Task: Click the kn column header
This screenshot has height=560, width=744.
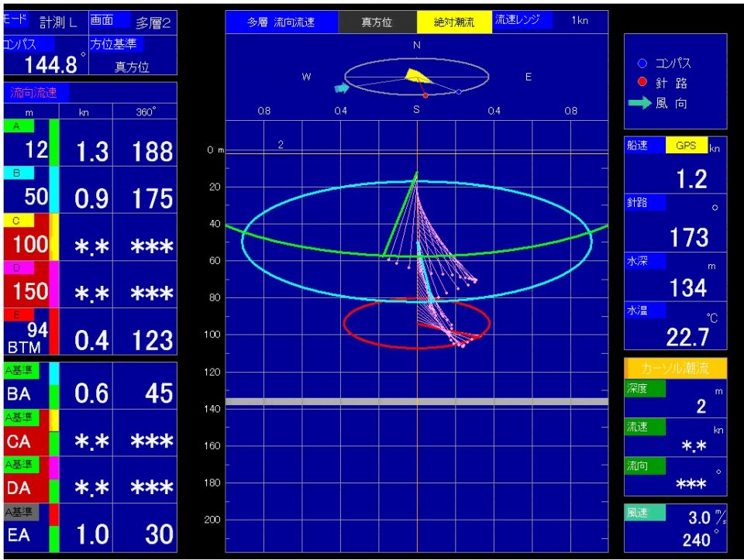Action: (x=84, y=112)
